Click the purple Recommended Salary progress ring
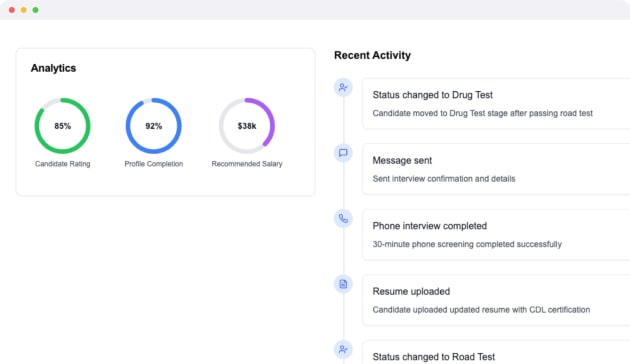Image resolution: width=630 pixels, height=364 pixels. [x=247, y=126]
